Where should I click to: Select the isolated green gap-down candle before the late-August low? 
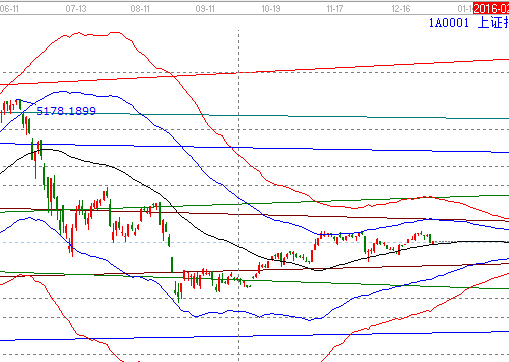[x=172, y=264]
